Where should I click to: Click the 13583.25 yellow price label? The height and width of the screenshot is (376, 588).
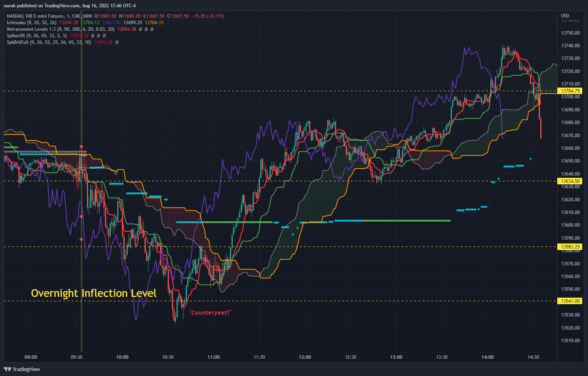pyautogui.click(x=570, y=247)
